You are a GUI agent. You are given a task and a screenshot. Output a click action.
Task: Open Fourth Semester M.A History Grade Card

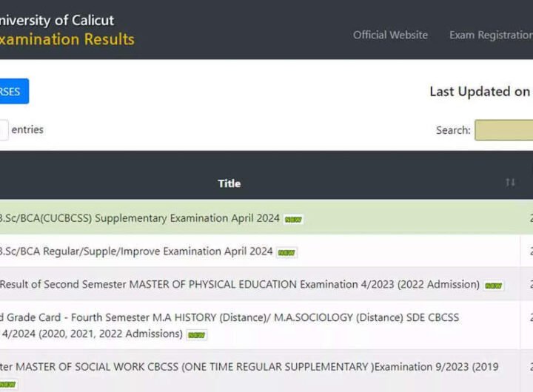(x=229, y=317)
